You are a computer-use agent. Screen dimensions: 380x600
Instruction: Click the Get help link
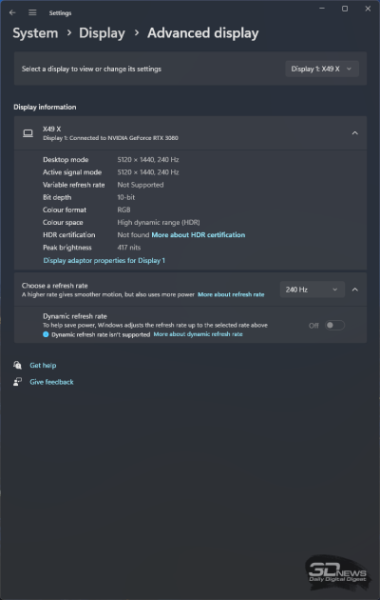(x=43, y=365)
